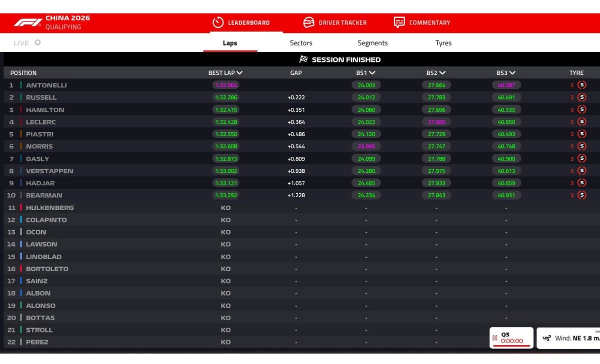Click the helmet icon beside Driver Tracker

click(x=308, y=22)
